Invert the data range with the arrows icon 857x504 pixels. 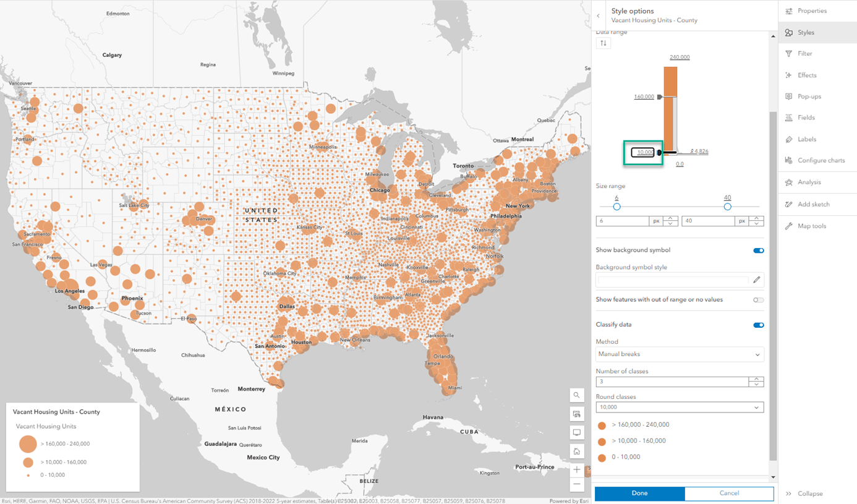coord(603,43)
